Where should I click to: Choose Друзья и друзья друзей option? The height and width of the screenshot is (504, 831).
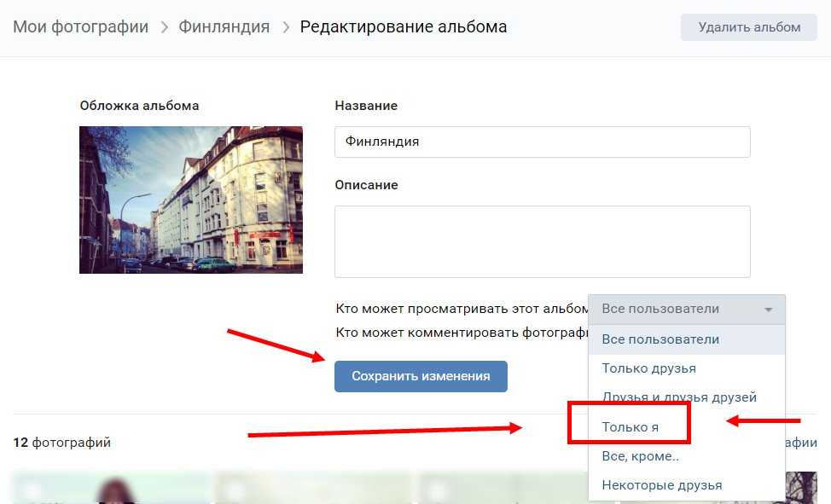point(686,397)
